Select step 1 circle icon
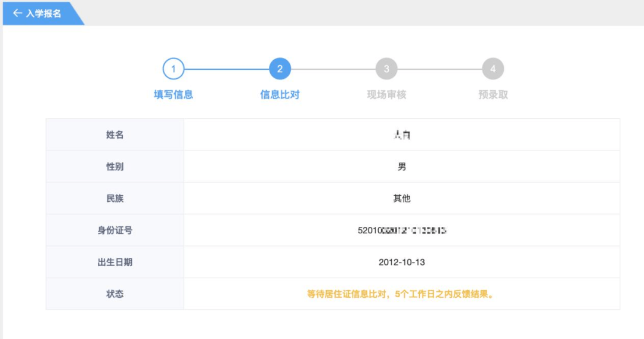The image size is (644, 339). (174, 69)
